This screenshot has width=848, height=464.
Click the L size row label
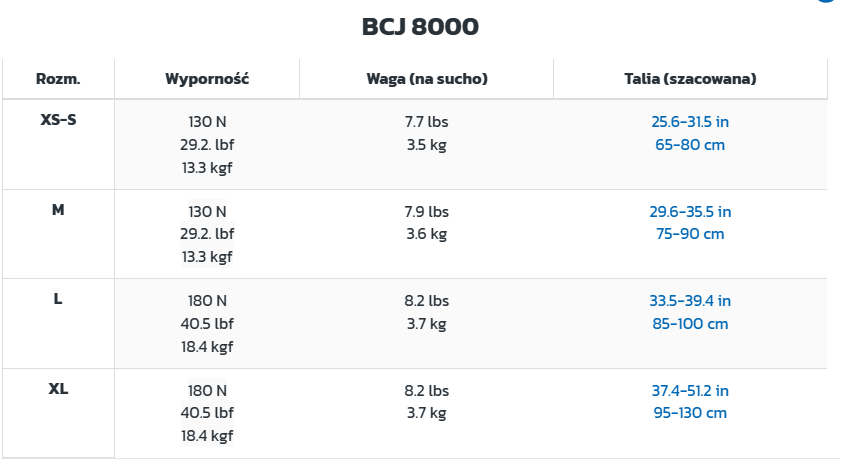tap(58, 299)
